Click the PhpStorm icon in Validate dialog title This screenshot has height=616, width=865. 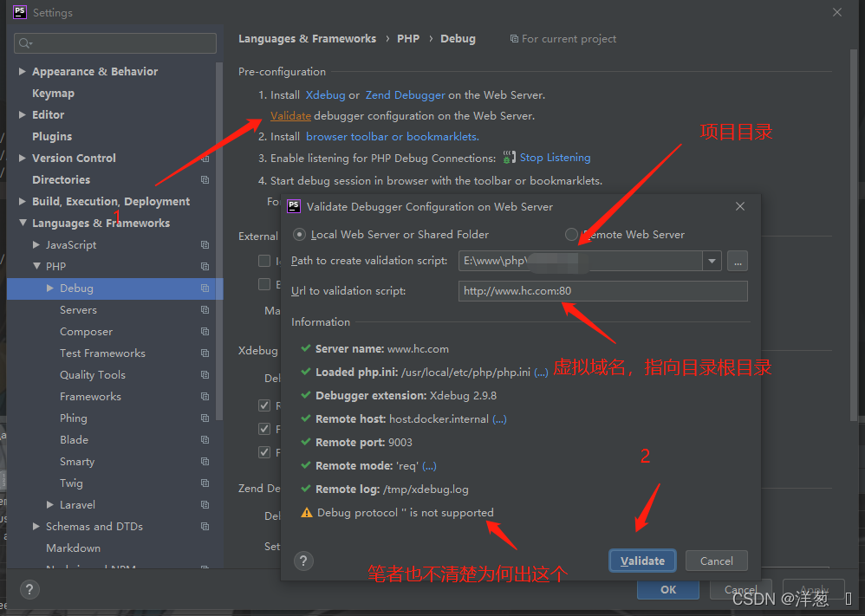[294, 206]
